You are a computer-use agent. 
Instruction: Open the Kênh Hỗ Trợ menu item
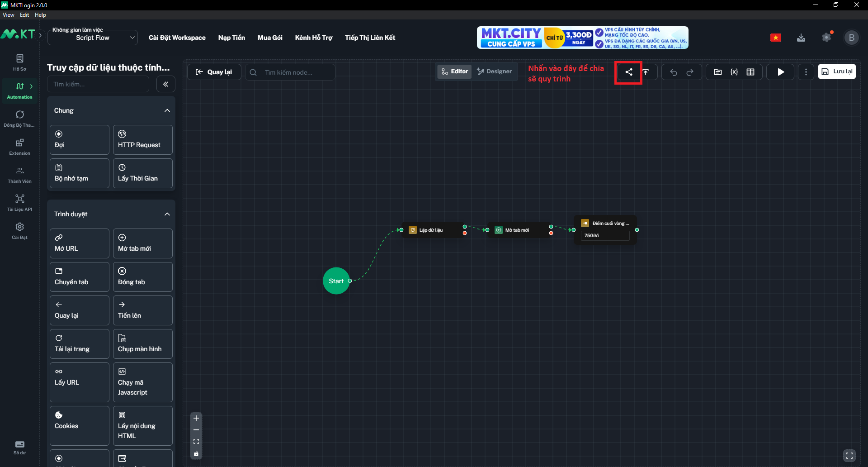[x=314, y=38]
